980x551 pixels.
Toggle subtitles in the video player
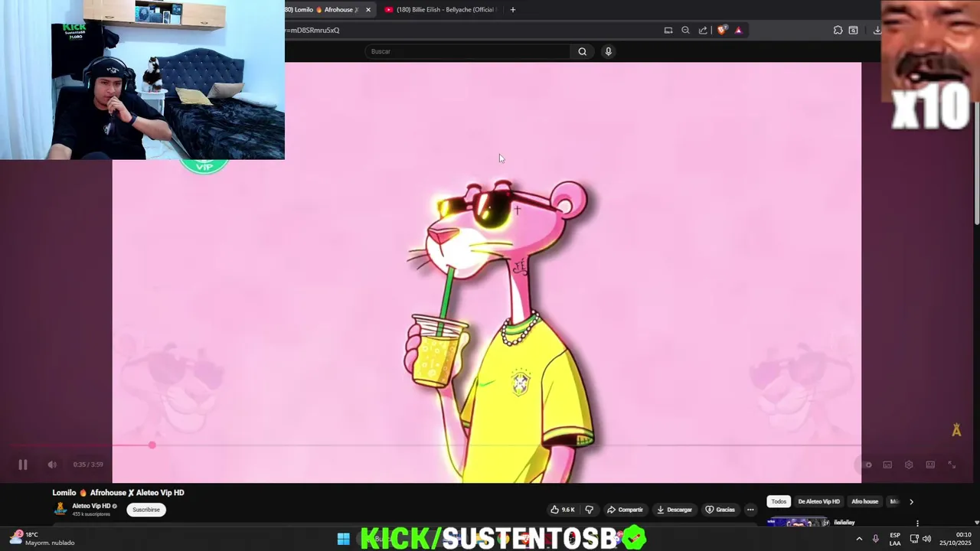tap(887, 465)
